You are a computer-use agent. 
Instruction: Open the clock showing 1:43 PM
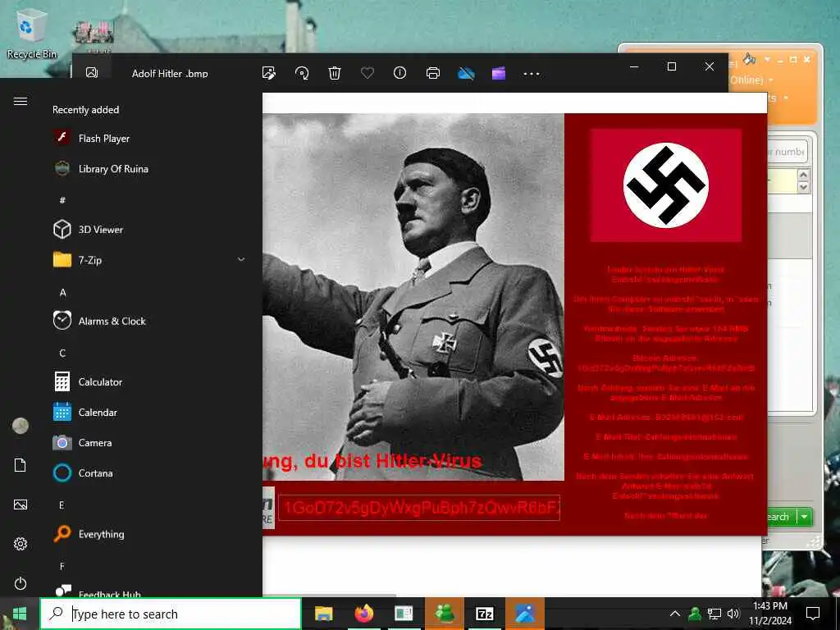pos(770,614)
